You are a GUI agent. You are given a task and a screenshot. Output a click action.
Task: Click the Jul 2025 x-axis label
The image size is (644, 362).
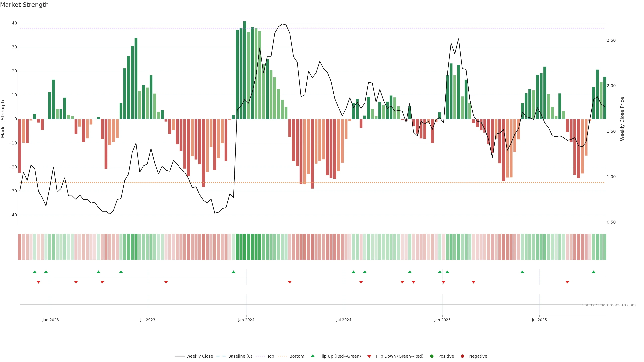click(x=539, y=320)
